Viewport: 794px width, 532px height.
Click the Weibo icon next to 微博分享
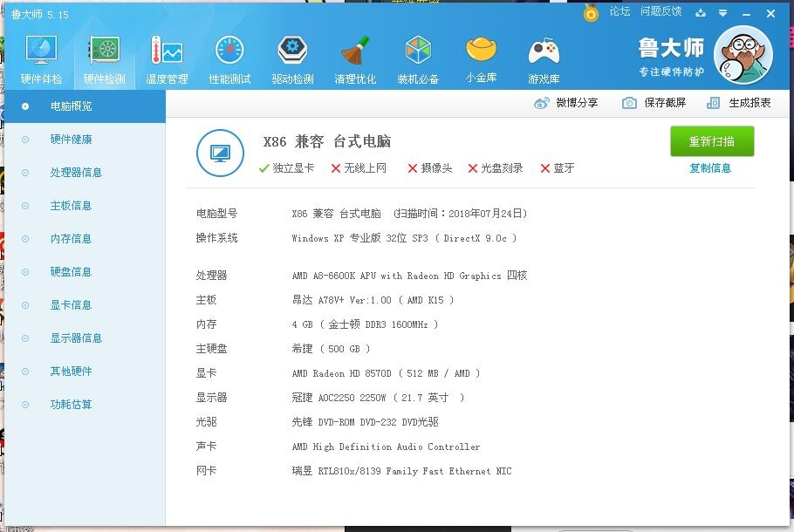point(541,103)
